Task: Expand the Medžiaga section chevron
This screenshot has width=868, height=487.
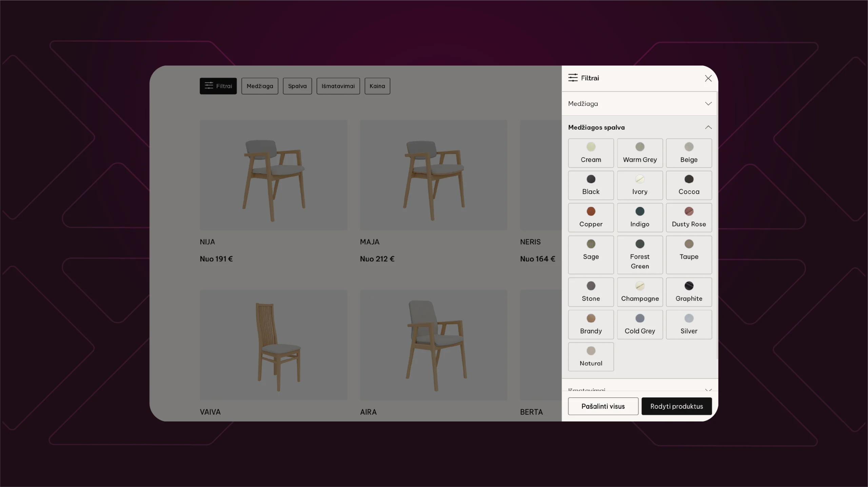Action: 708,104
